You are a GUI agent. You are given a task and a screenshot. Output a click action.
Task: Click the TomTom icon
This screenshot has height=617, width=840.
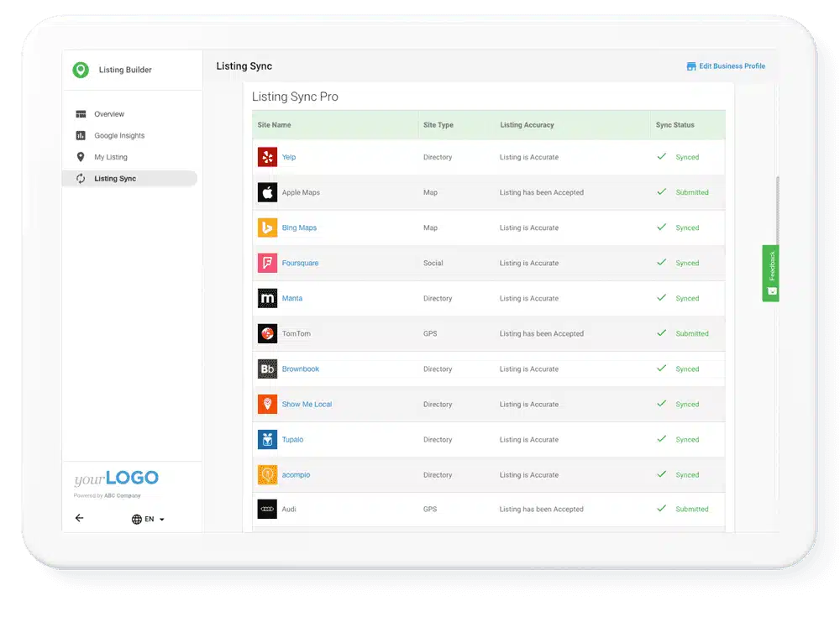pos(267,333)
